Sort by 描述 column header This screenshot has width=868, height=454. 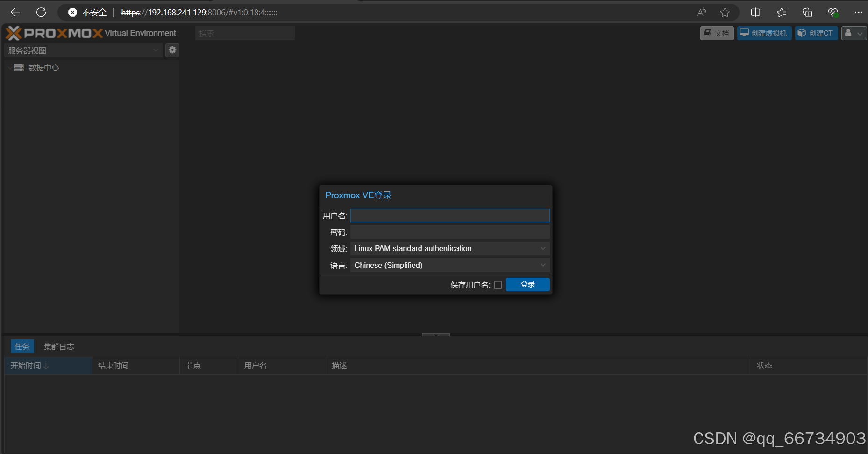tap(538, 366)
